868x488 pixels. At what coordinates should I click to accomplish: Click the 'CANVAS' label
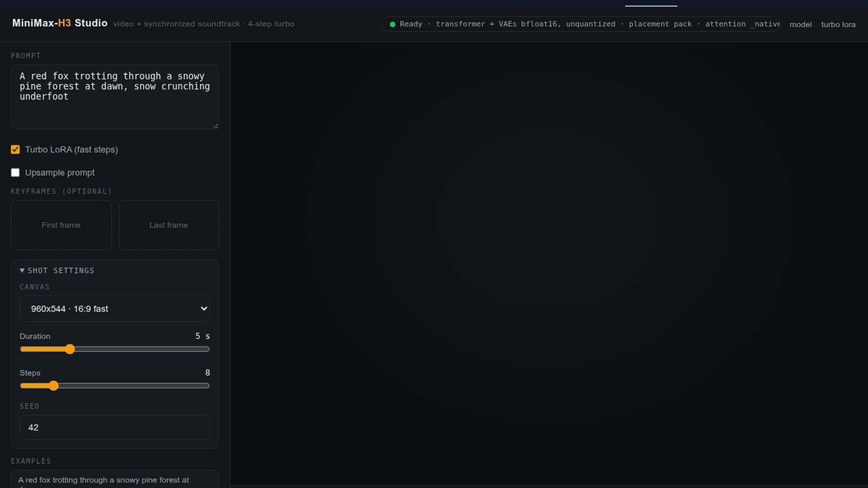34,287
